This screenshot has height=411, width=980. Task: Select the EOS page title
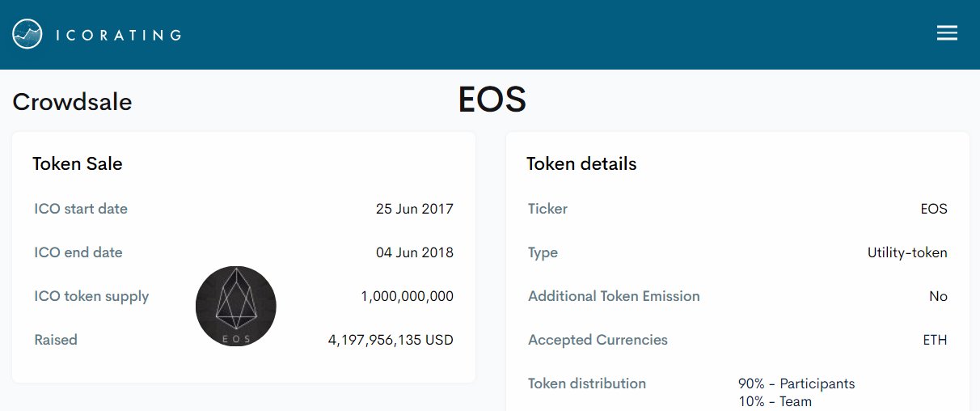(492, 100)
